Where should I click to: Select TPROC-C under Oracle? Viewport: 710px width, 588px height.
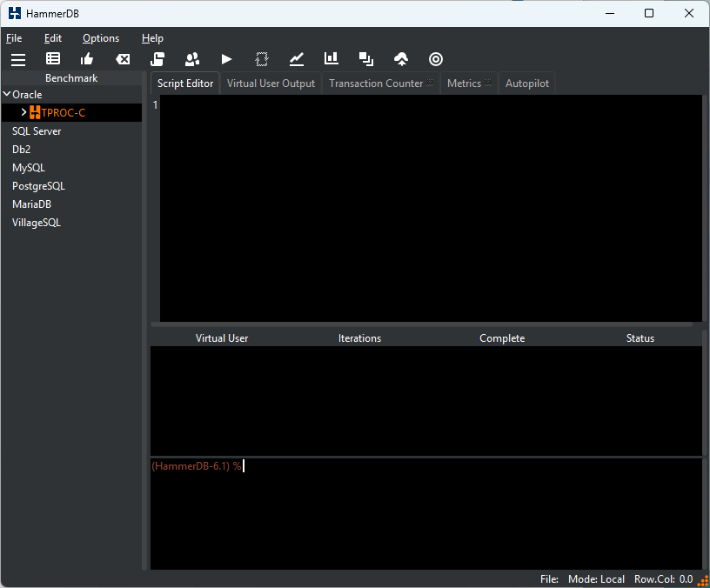tap(64, 113)
